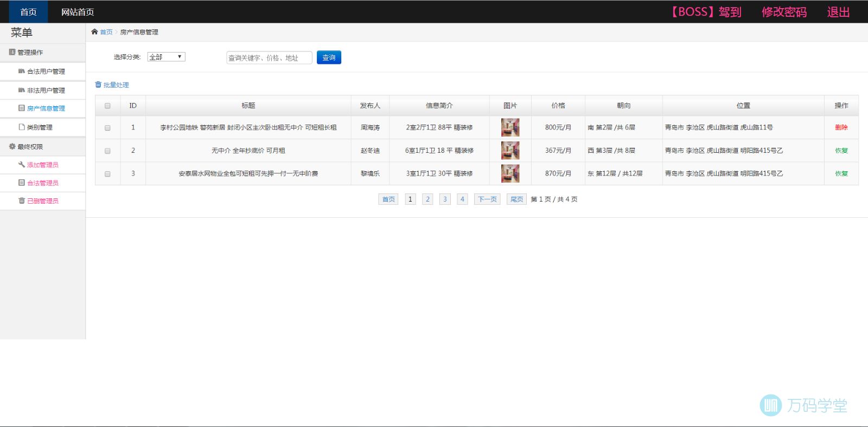Click the icon beside 合法用户管理
This screenshot has height=427, width=868.
pyautogui.click(x=22, y=71)
